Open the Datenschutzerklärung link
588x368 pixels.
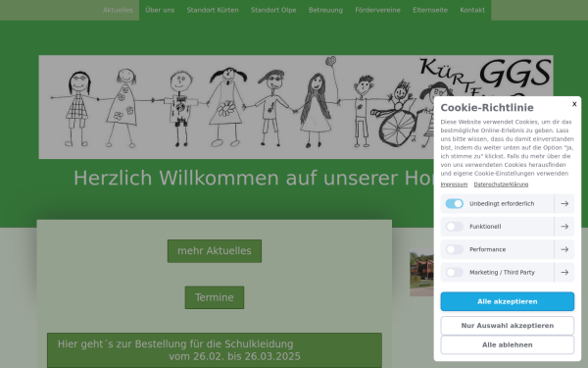coord(501,184)
